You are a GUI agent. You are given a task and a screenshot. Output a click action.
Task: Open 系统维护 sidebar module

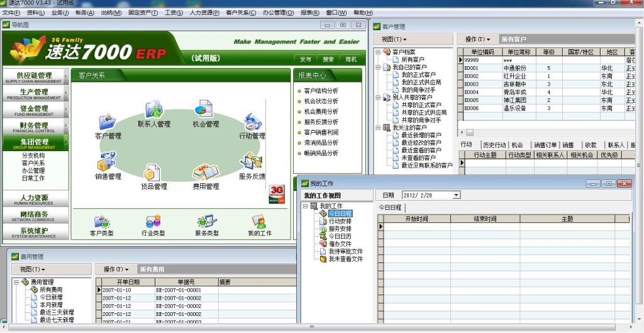(34, 232)
